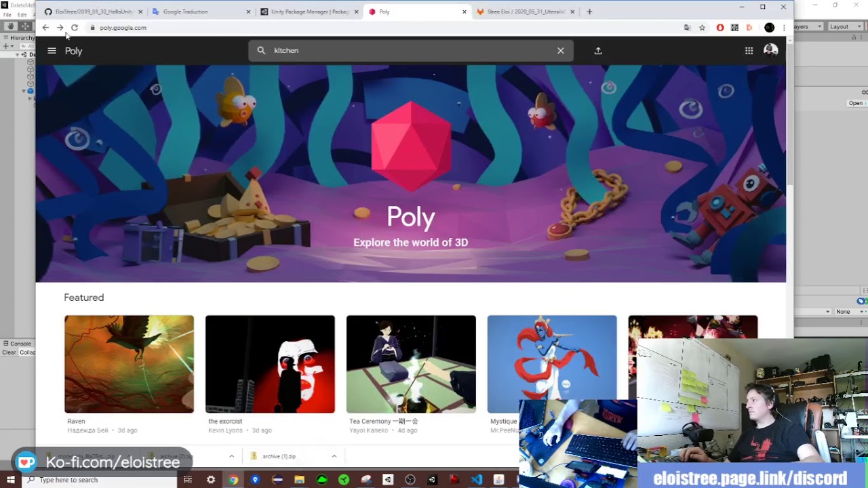Open Unity File menu
Image resolution: width=868 pixels, height=488 pixels.
[7, 14]
